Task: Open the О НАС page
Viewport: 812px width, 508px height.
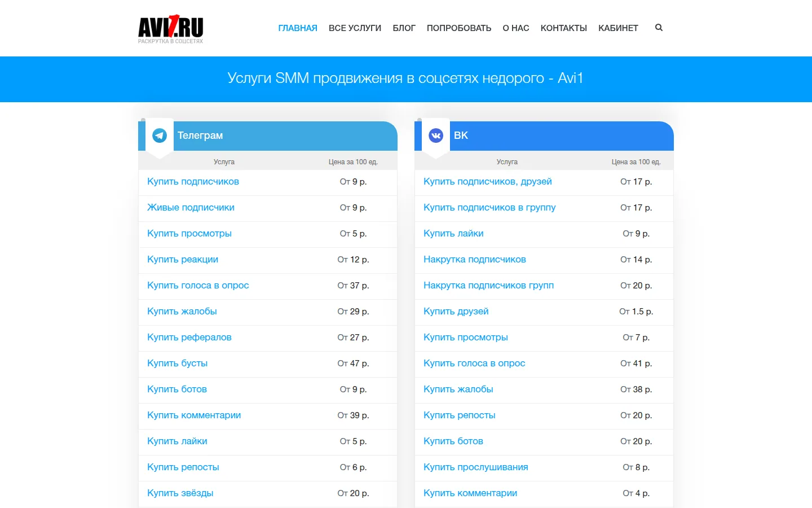Action: [x=516, y=28]
